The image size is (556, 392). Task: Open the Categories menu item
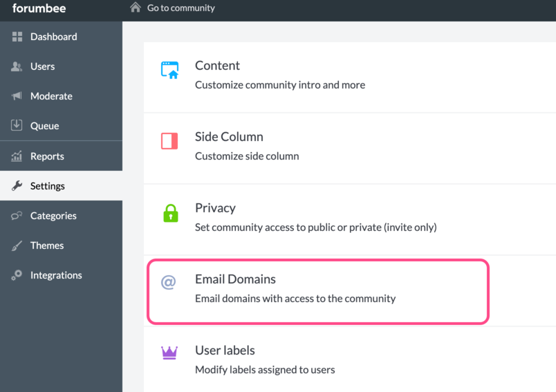[61, 216]
